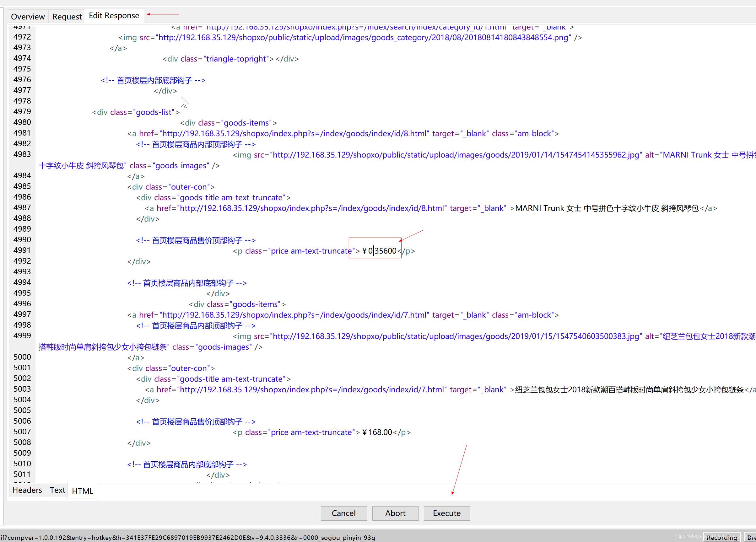
Task: Click the 首页楼层商品内部底部钩子 comment on line 5010
Action: point(187,464)
